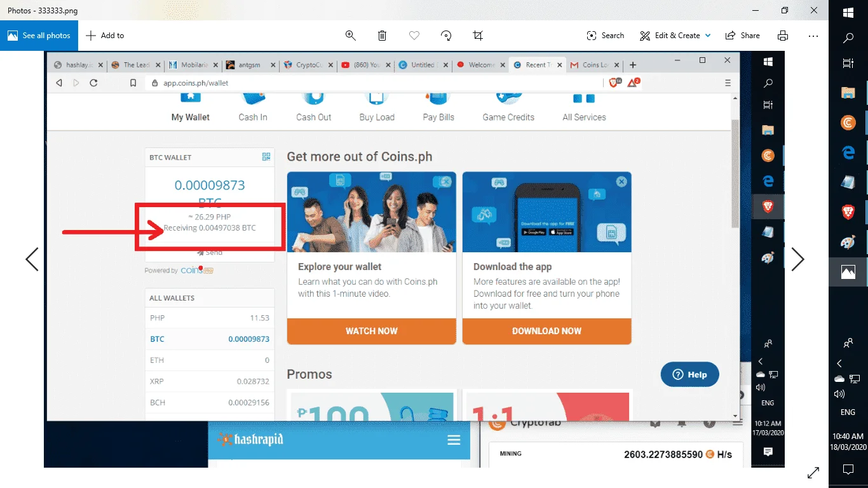Open Game Credits on Coins.ph

pyautogui.click(x=508, y=107)
